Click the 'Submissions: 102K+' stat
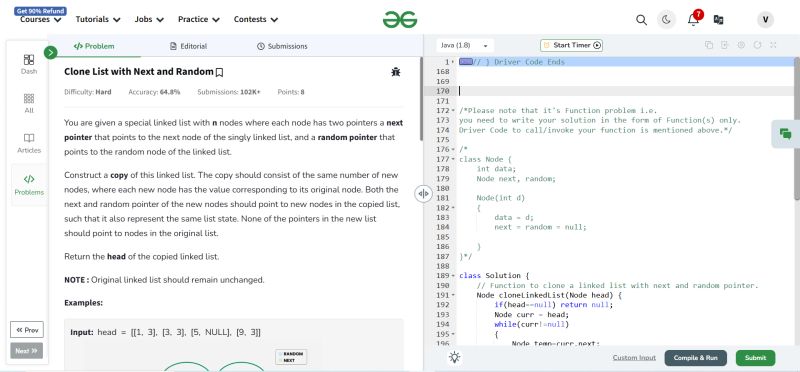Image resolution: width=800 pixels, height=372 pixels. (229, 92)
